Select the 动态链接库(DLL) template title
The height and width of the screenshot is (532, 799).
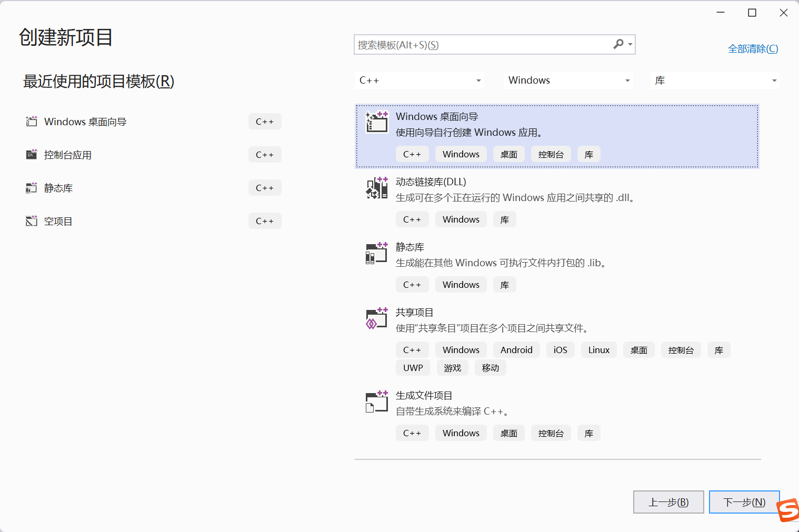point(431,182)
